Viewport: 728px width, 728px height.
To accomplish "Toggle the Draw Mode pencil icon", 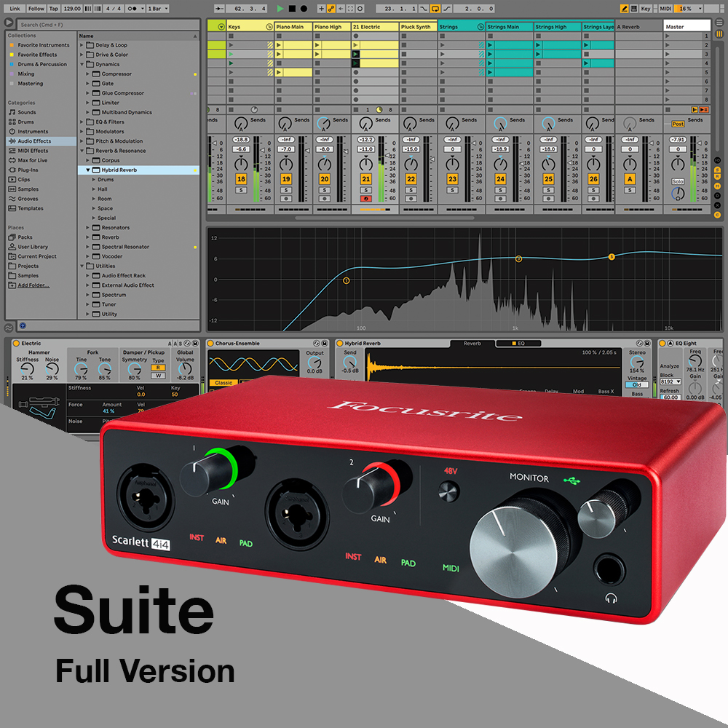I will click(624, 8).
